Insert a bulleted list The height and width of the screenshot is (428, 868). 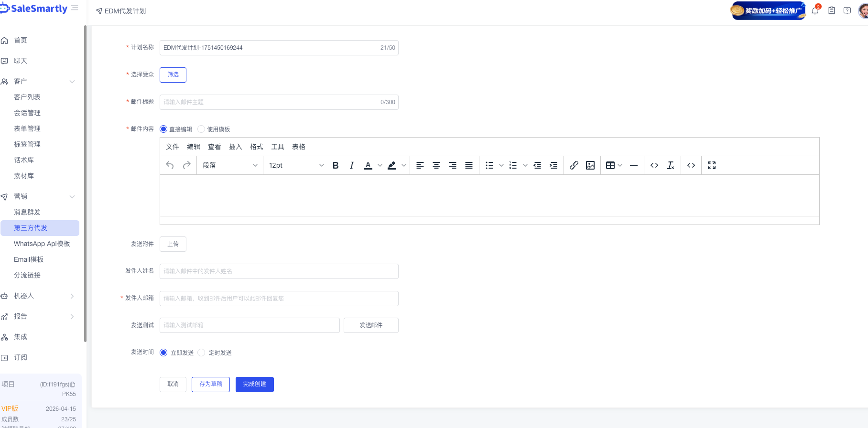pos(489,165)
